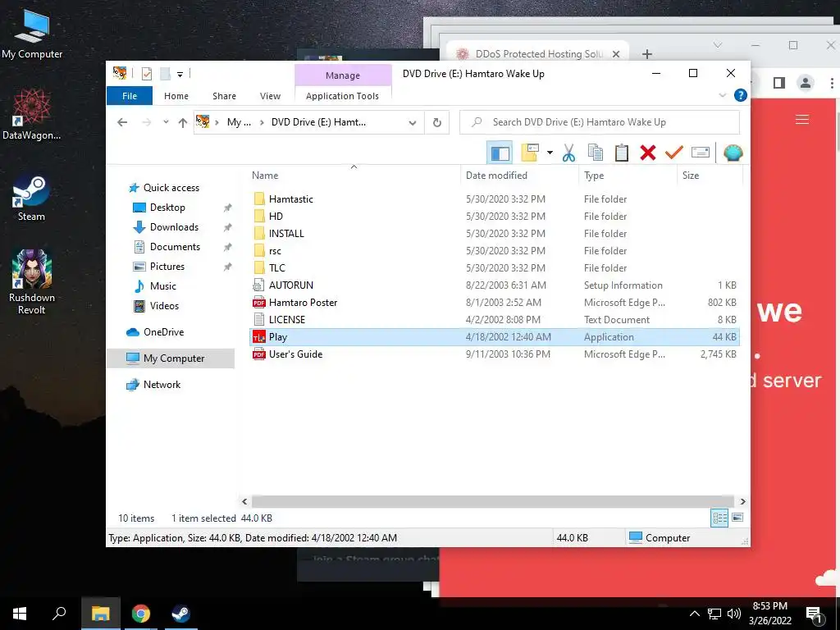Switch to the Home ribbon tab
The width and height of the screenshot is (840, 630).
pyautogui.click(x=176, y=96)
